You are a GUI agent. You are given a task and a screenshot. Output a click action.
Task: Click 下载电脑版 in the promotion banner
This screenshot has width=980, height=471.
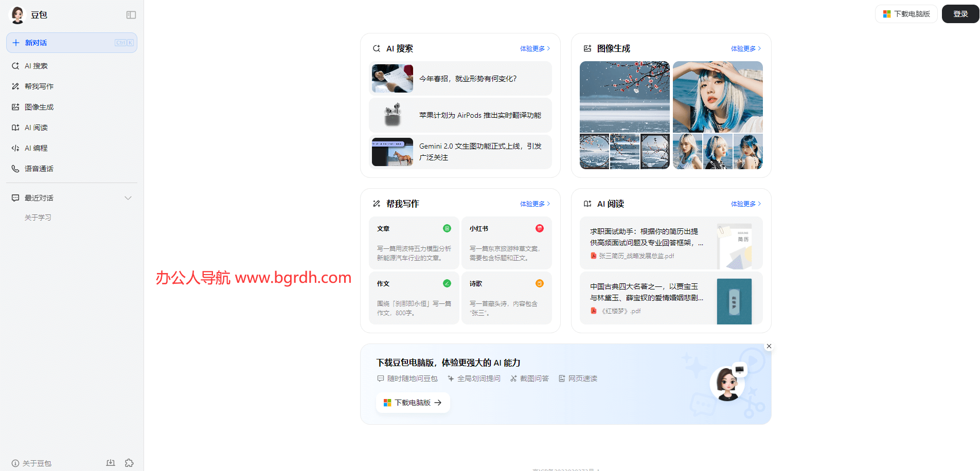click(x=413, y=403)
